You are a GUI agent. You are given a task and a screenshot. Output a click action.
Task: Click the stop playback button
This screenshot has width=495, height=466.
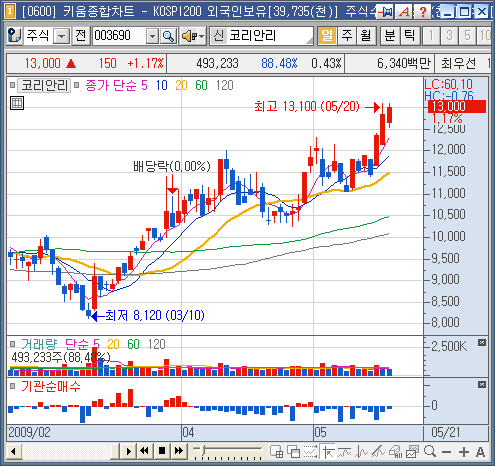162,451
